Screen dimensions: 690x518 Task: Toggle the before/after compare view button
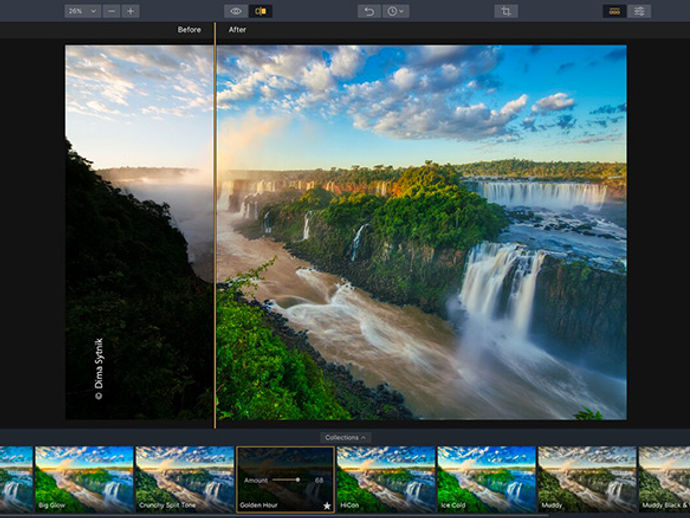coord(261,11)
